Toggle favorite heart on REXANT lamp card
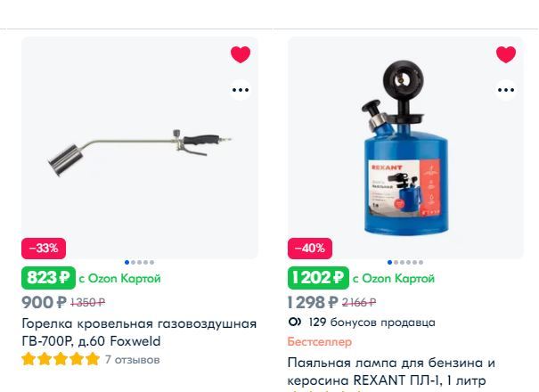Screen dimensions: 539x392 [506, 54]
